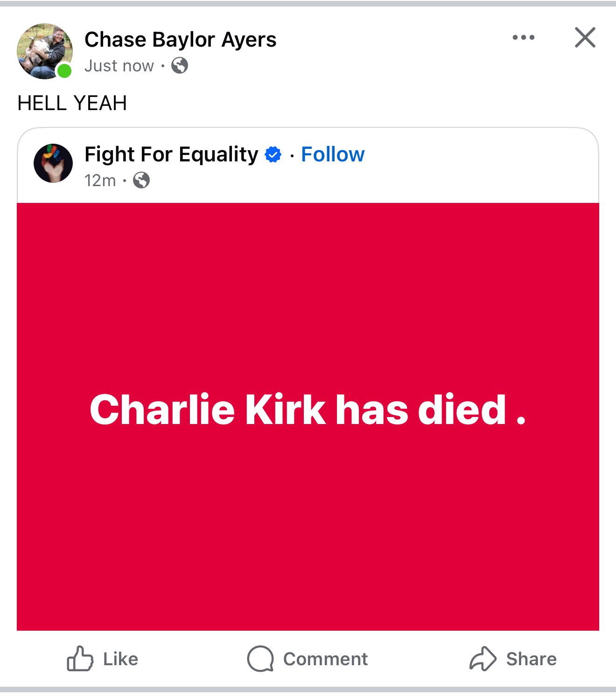
Task: Click the Like label text
Action: 120,659
